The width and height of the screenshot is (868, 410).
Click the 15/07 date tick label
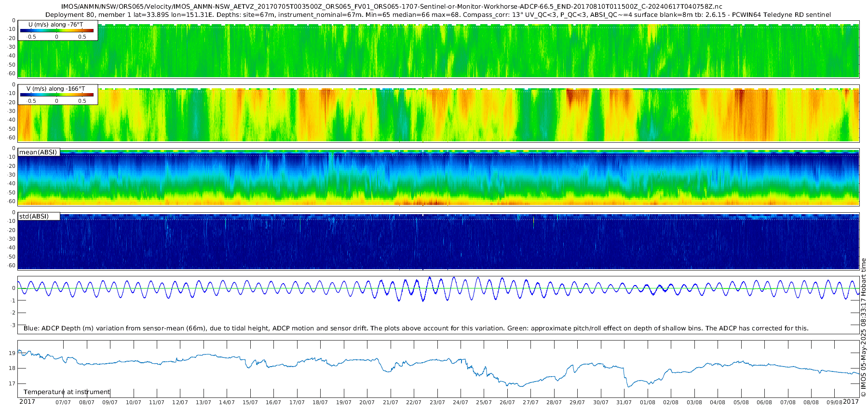coord(250,402)
